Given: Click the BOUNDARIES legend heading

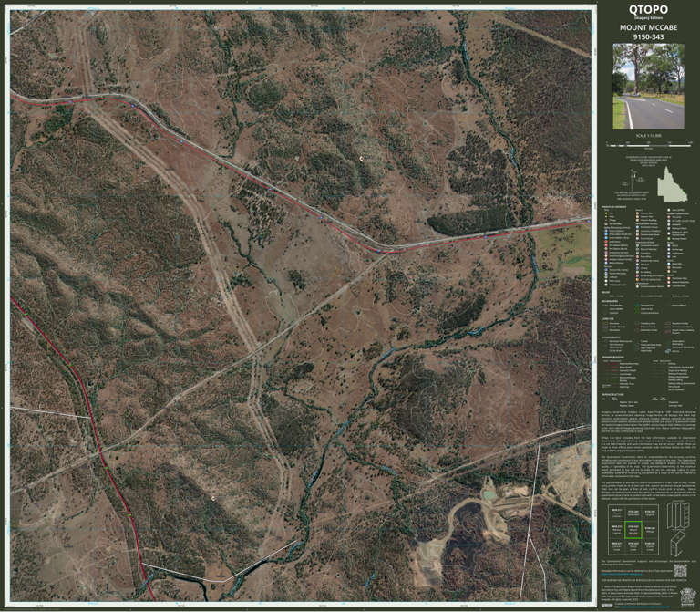Looking at the screenshot, I should point(610,301).
